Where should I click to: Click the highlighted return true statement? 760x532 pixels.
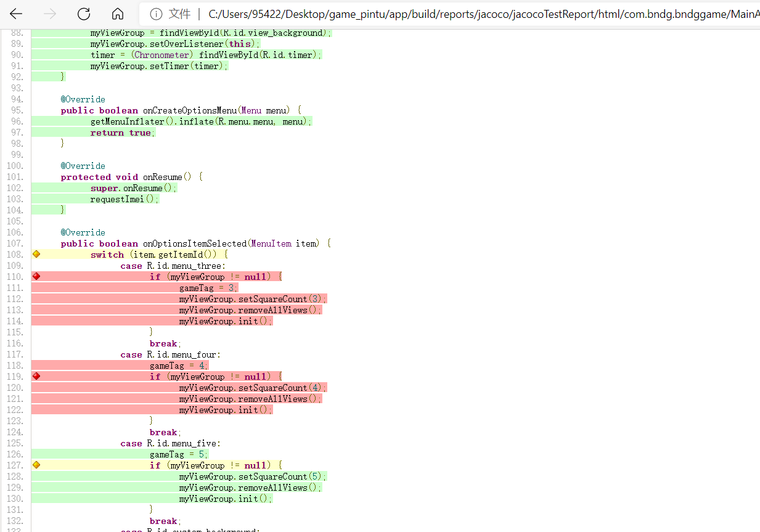click(123, 133)
